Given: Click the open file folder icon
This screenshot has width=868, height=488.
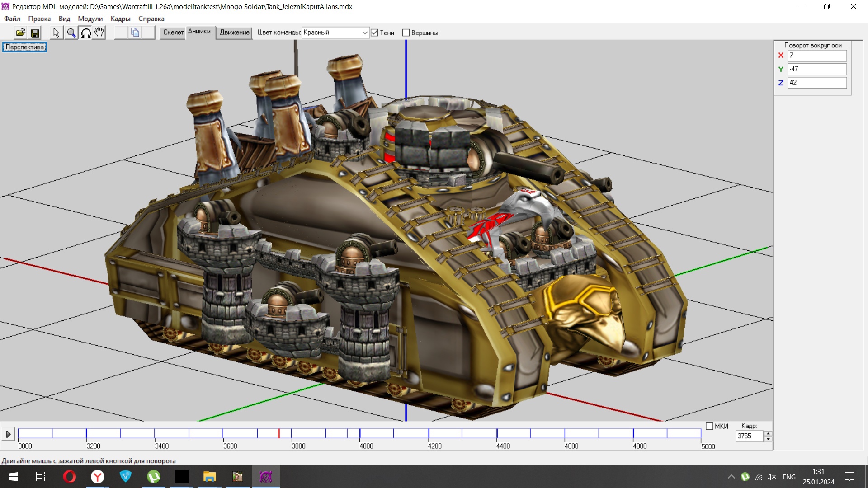Looking at the screenshot, I should coord(20,33).
